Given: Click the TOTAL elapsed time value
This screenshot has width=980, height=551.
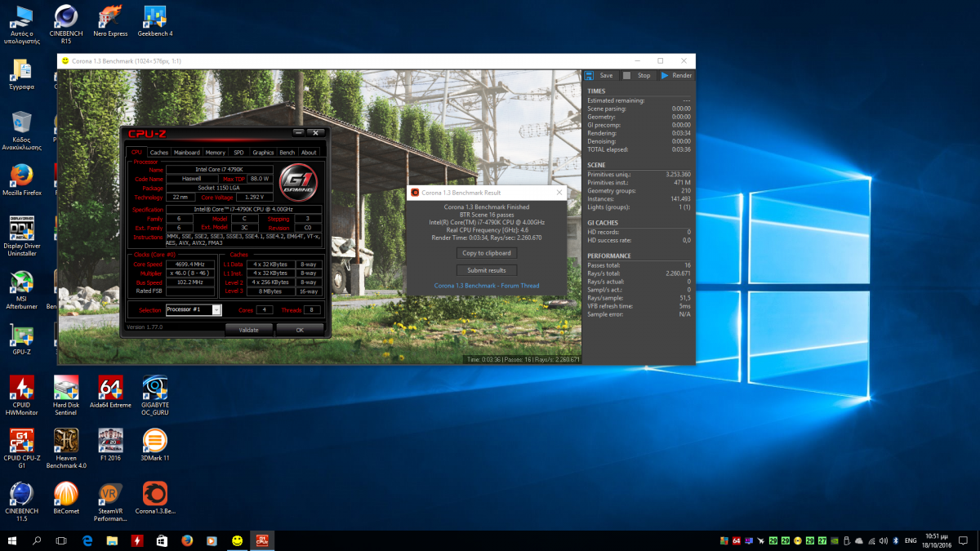Looking at the screenshot, I should click(x=681, y=149).
